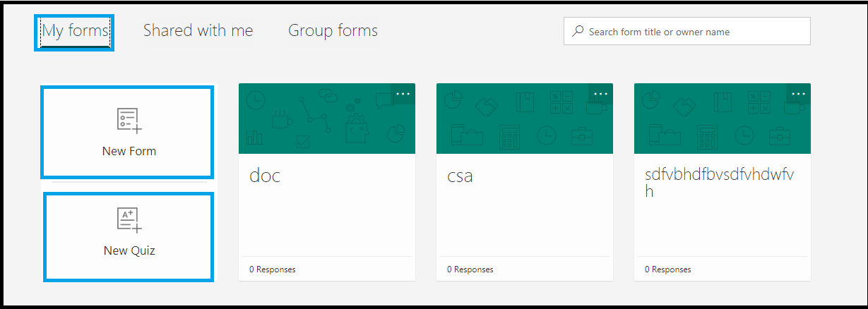Open more options on csa card
The width and height of the screenshot is (868, 309).
[x=600, y=94]
